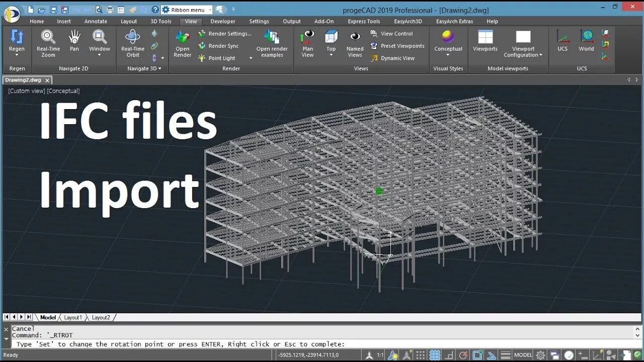Click the Open folder icon in quick access toolbar

tap(42, 10)
